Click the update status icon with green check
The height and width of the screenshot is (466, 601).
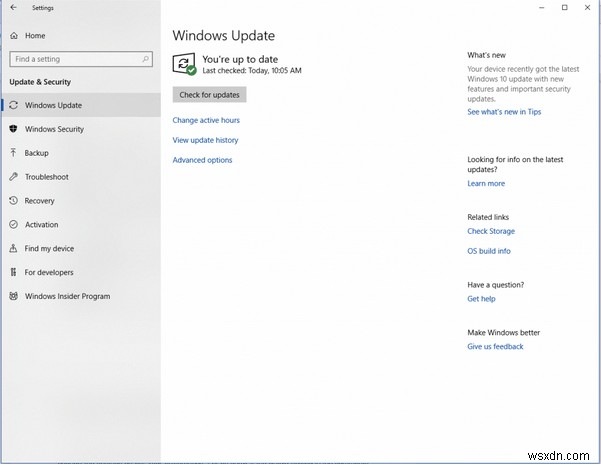184,64
